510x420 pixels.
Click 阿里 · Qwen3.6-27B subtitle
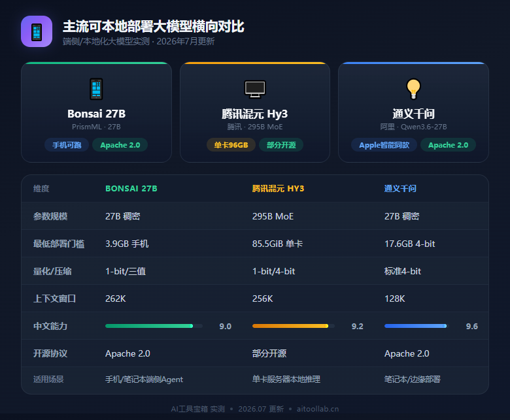[413, 127]
